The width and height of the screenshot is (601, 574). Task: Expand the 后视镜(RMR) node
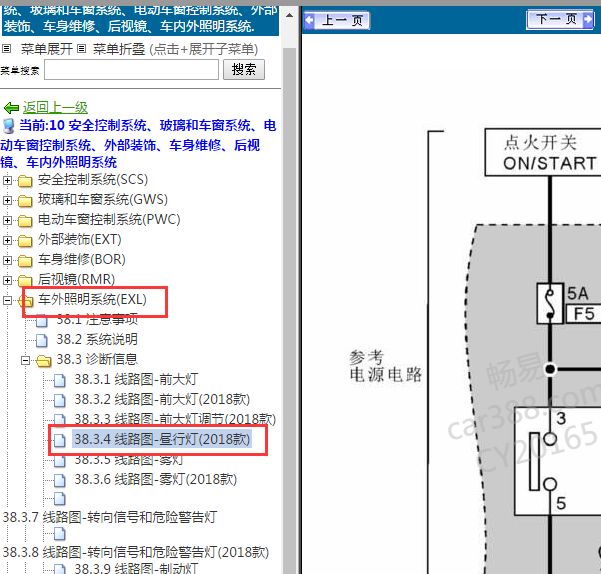coord(7,280)
